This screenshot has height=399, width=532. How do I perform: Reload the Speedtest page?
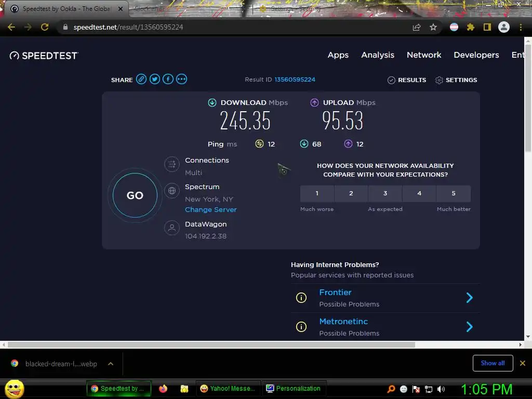45,27
